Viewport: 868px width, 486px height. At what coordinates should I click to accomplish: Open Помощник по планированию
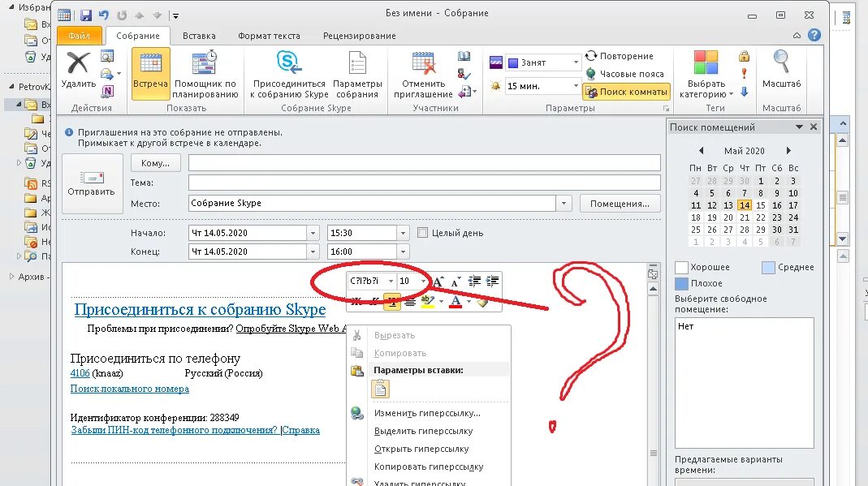pos(205,74)
